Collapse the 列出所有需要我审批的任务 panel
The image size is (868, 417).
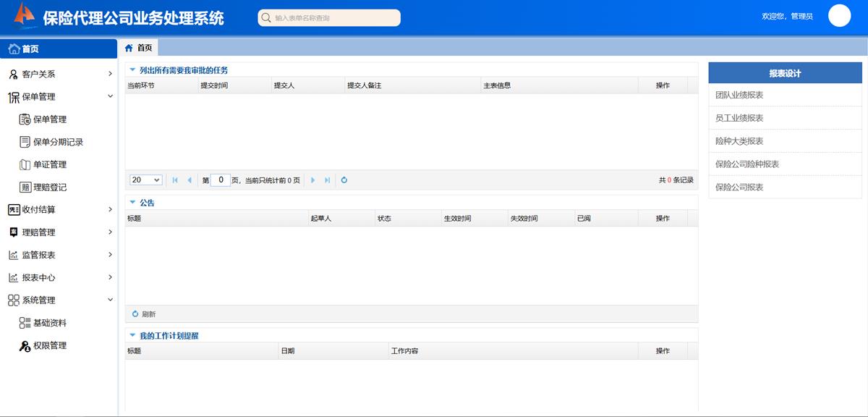[132, 70]
